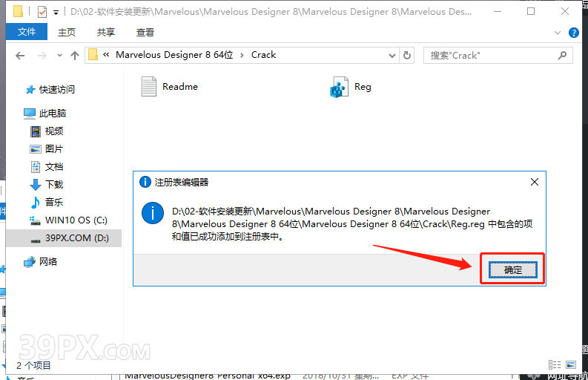The image size is (588, 380).
Task: Maximize the Explorer window
Action: [x=531, y=11]
